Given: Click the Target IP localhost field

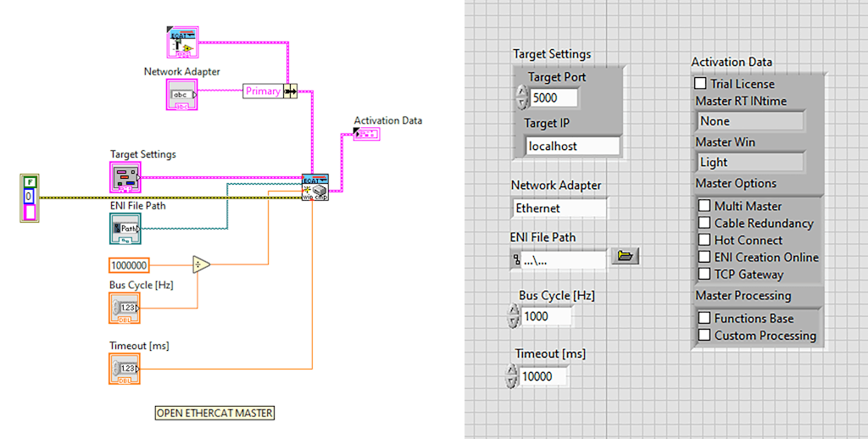Looking at the screenshot, I should [572, 146].
